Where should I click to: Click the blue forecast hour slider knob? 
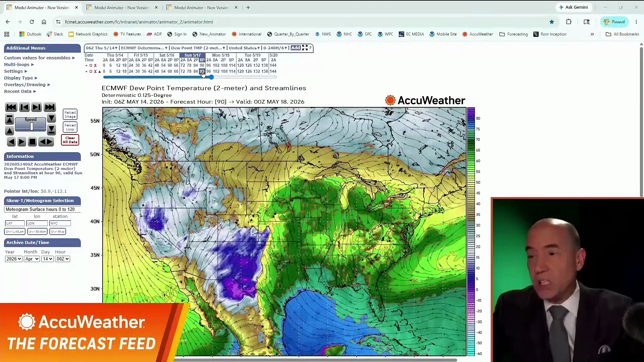(211, 77)
